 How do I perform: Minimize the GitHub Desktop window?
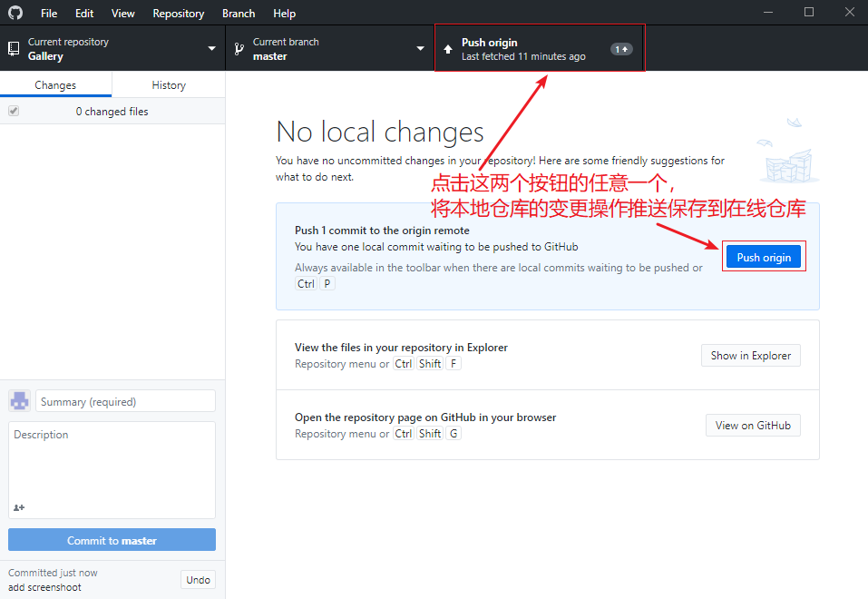pyautogui.click(x=768, y=12)
